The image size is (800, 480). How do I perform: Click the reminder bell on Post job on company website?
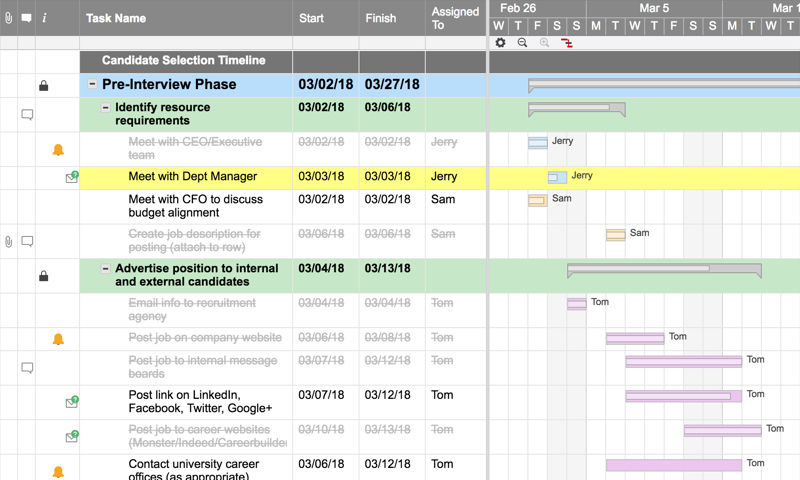(58, 339)
